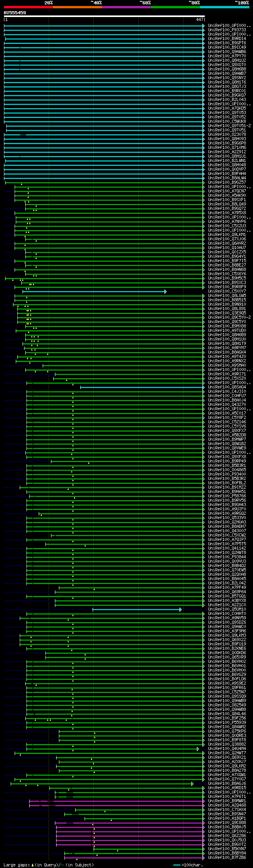Open UniRef100_Q0DVP7 entry
Viewport: 253px width, 868px height.
tap(227, 169)
